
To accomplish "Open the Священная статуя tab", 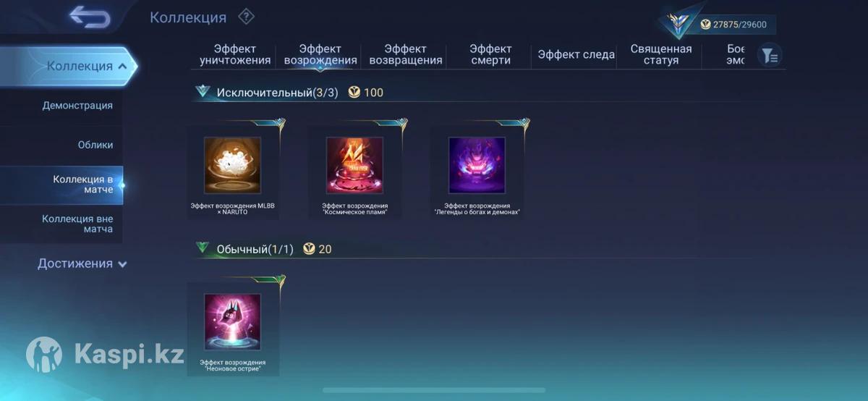I will [x=661, y=55].
